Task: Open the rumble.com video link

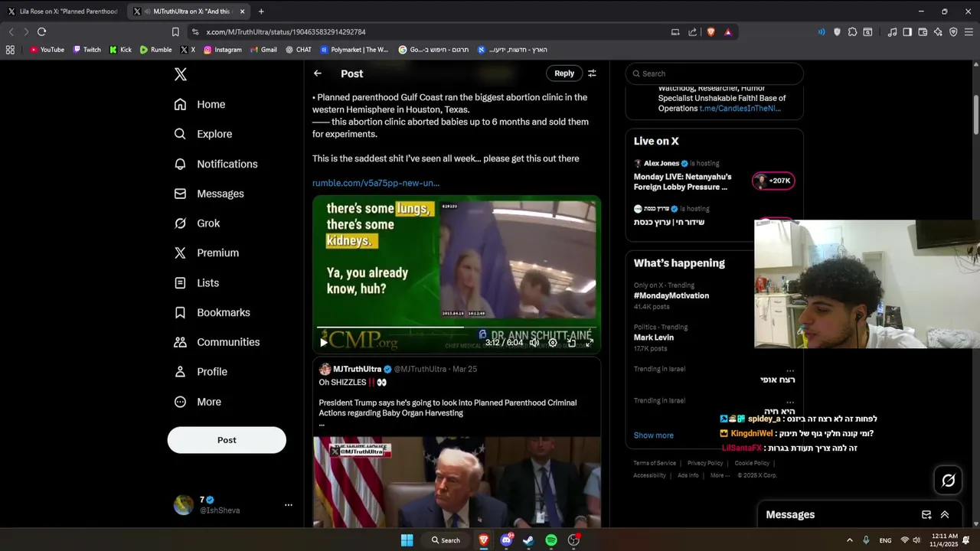Action: click(376, 183)
